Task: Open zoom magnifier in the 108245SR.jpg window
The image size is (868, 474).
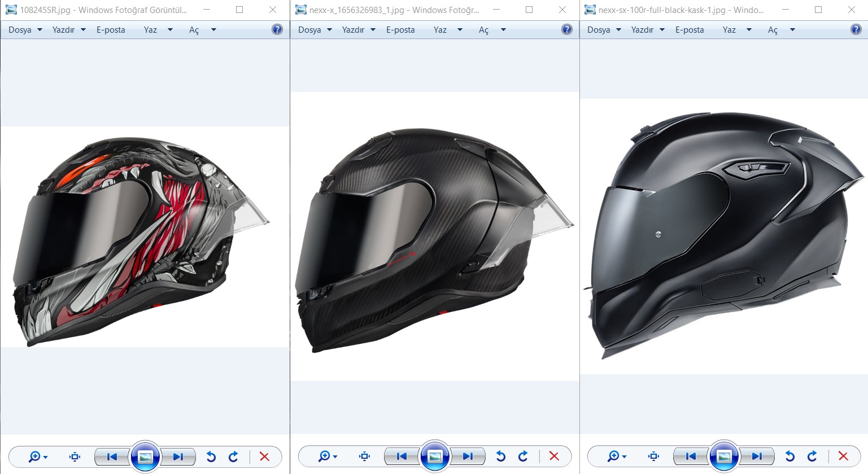Action: coord(38,457)
